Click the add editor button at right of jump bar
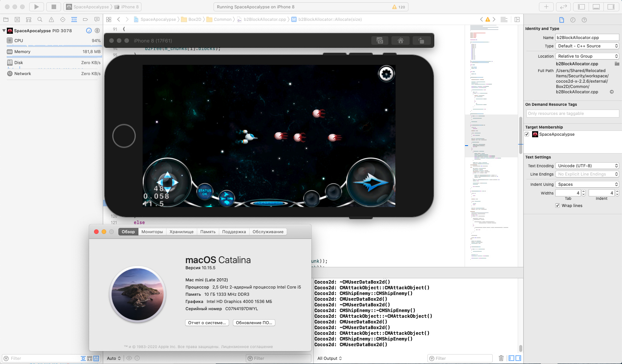The width and height of the screenshot is (622, 364). click(517, 19)
